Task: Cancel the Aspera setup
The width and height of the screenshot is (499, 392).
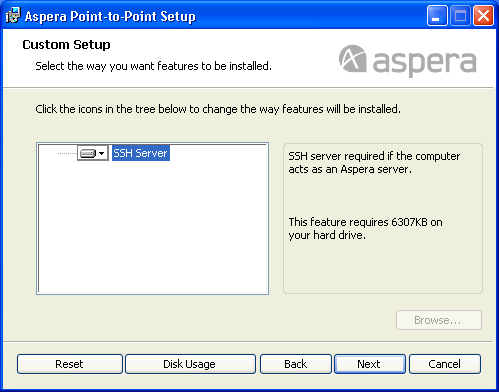Action: [445, 364]
